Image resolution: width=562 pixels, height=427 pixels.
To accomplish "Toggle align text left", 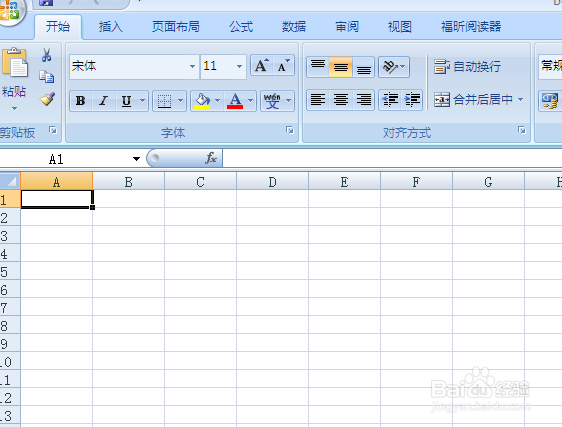I will (x=318, y=99).
